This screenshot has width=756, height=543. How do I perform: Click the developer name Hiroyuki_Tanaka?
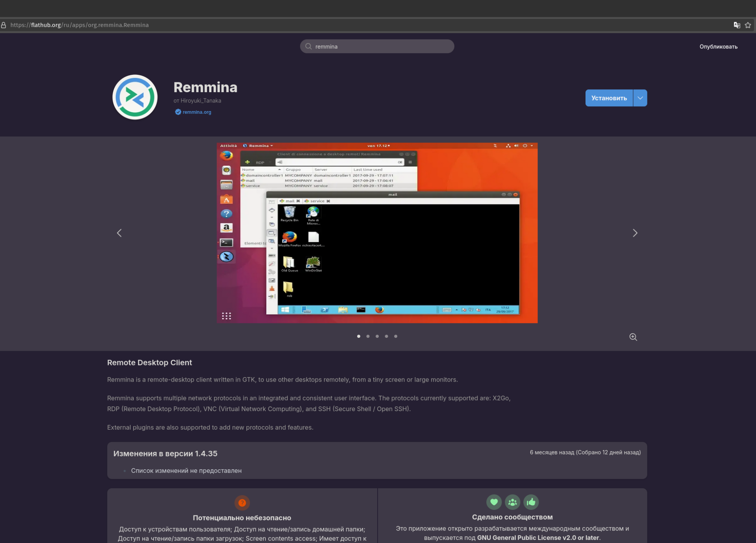pos(201,101)
